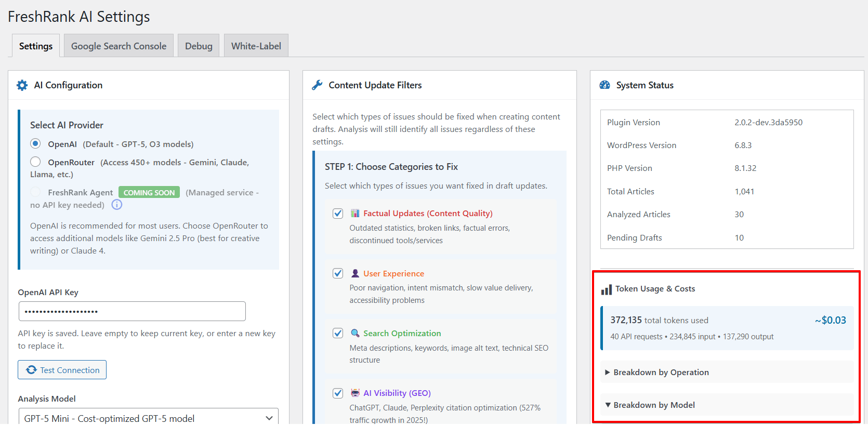
Task: Click the AI Visibility robot icon
Action: click(x=355, y=393)
